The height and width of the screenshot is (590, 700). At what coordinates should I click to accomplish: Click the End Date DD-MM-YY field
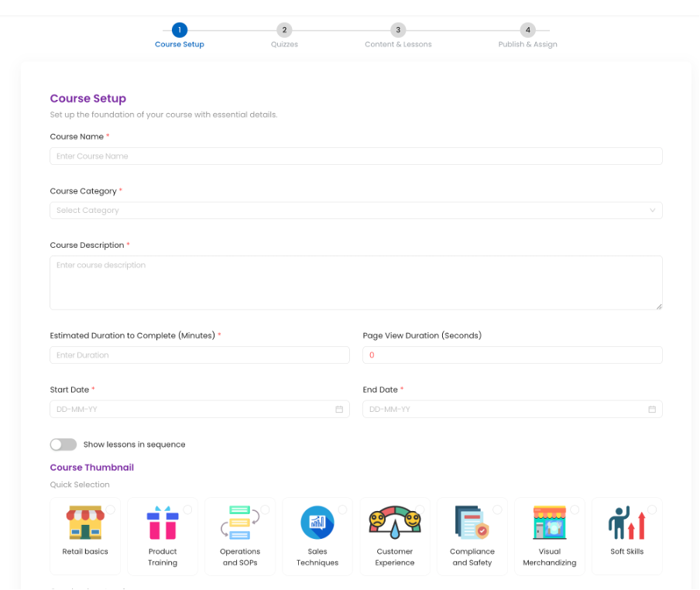coord(513,410)
